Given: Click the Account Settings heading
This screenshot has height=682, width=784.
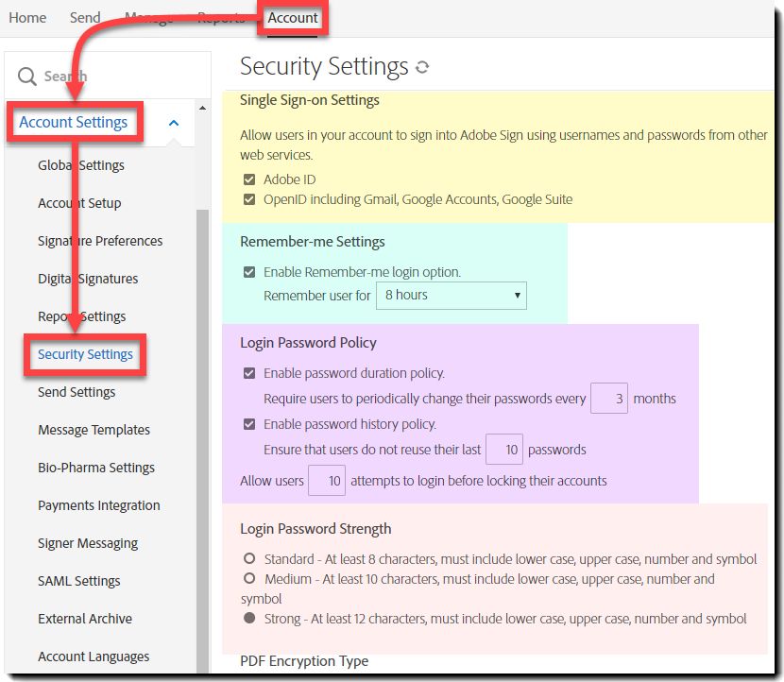Looking at the screenshot, I should coord(74,122).
